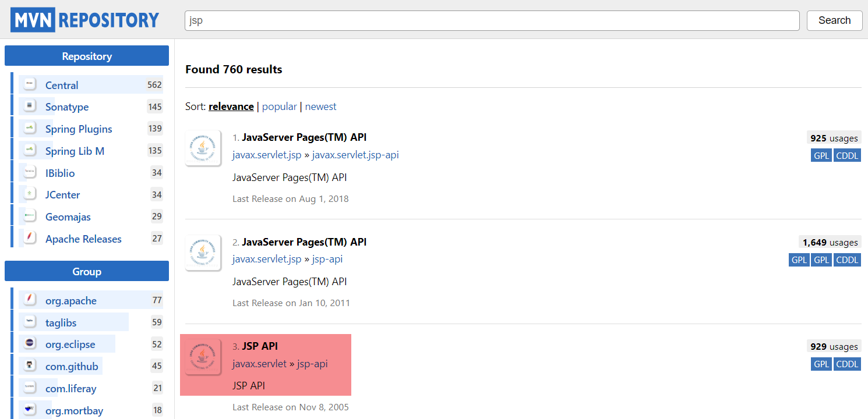Click the CDDL license tag of result 3
This screenshot has height=419, width=868.
pos(847,364)
